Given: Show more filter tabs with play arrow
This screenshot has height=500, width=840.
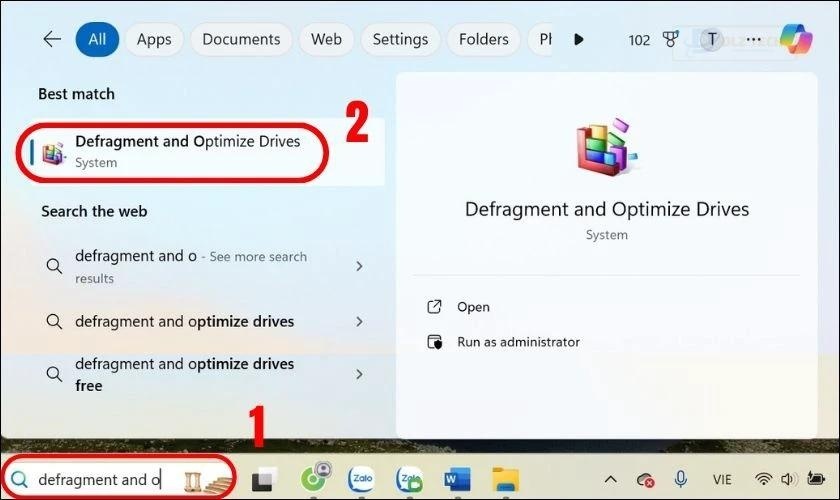Looking at the screenshot, I should coord(579,39).
